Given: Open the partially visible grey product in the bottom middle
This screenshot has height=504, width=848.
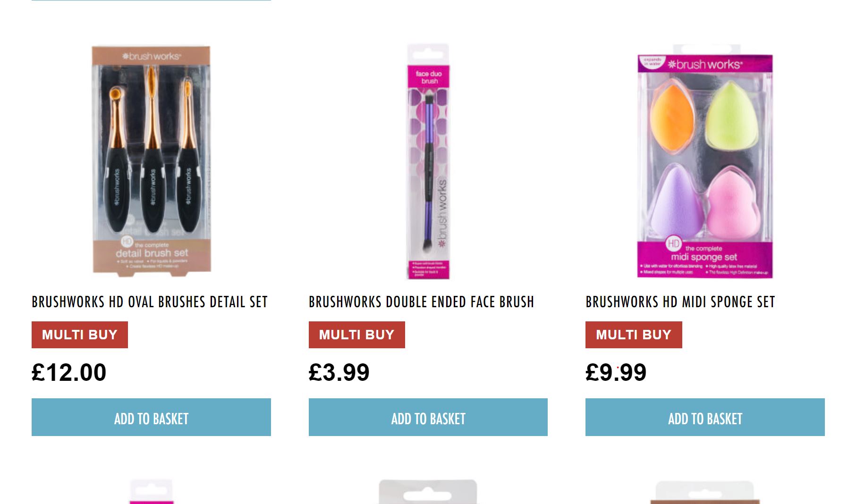Looking at the screenshot, I should click(x=428, y=492).
